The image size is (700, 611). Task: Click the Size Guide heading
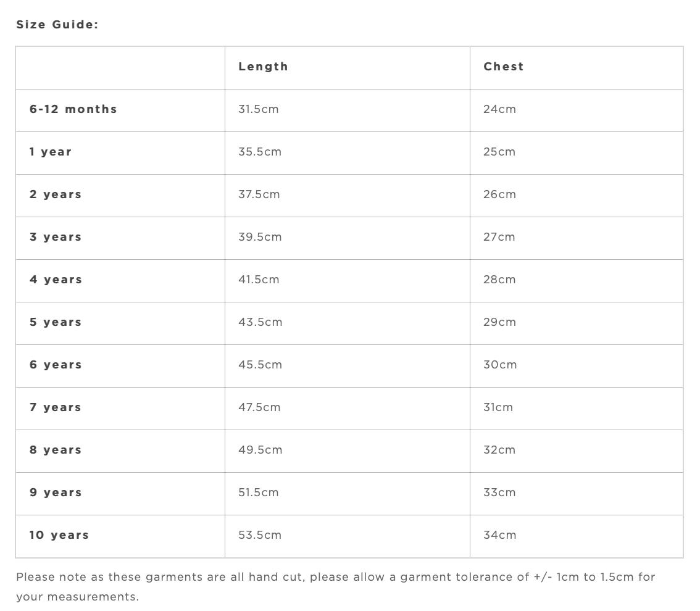click(57, 25)
